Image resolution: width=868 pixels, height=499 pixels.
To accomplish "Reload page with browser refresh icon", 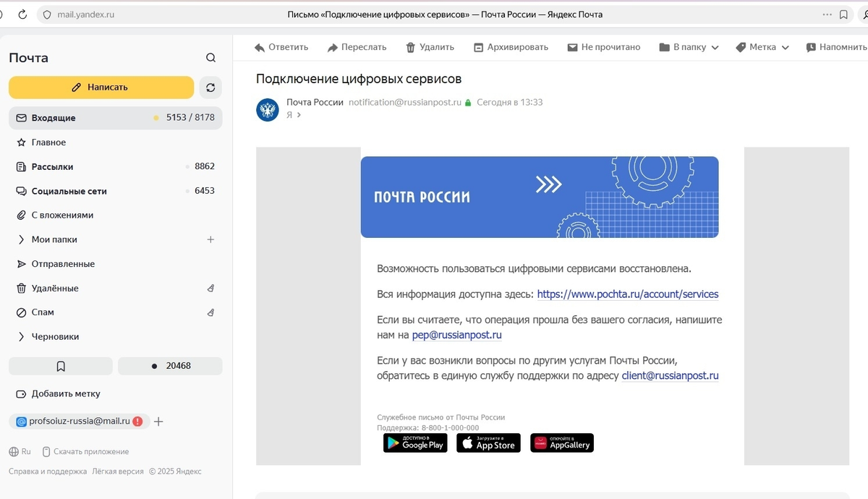I will coord(22,14).
